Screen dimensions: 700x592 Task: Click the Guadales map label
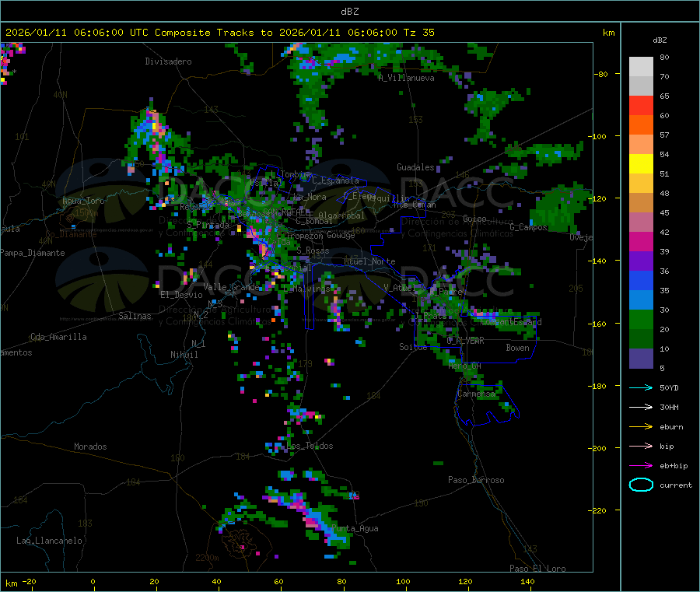[415, 167]
